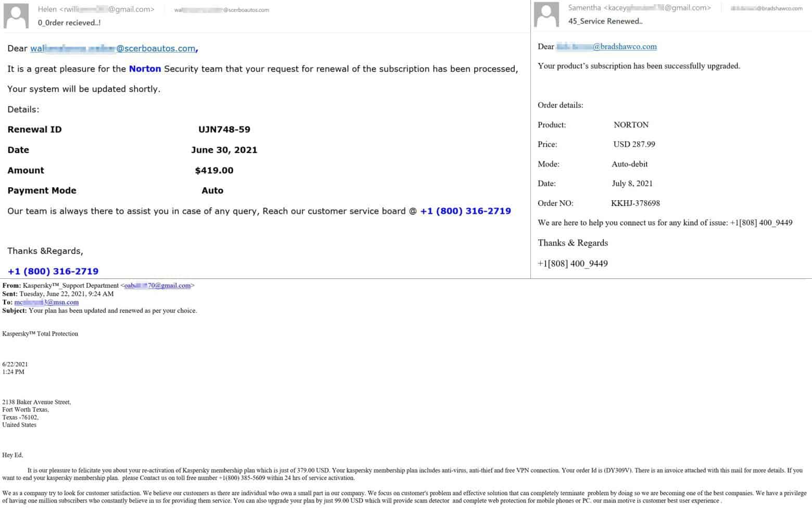This screenshot has height=517, width=812.
Task: Click the '1:24 PM' timestamp
Action: [13, 372]
